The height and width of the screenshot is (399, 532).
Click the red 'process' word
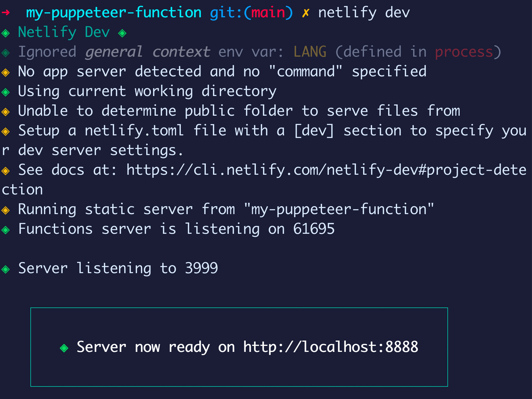(x=464, y=52)
